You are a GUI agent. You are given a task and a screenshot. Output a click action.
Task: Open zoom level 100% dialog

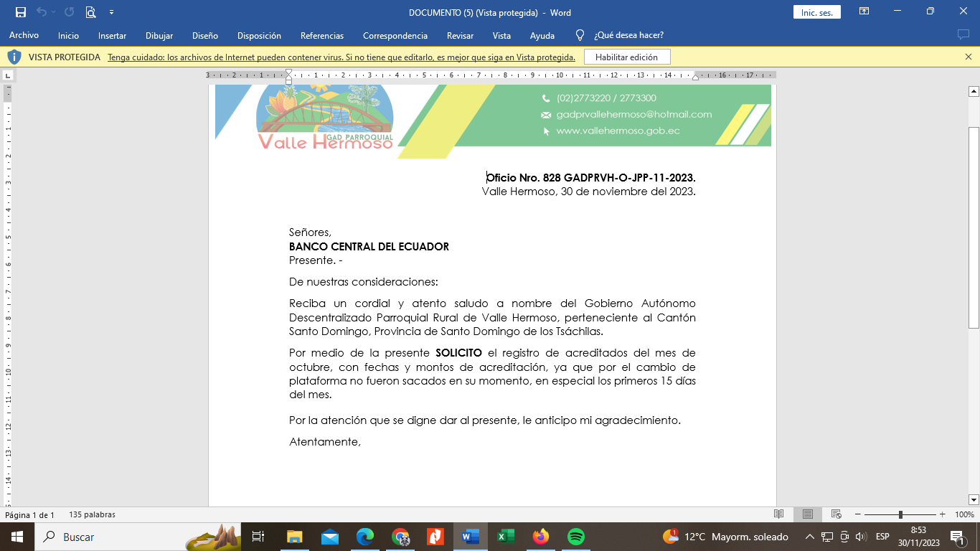(964, 514)
